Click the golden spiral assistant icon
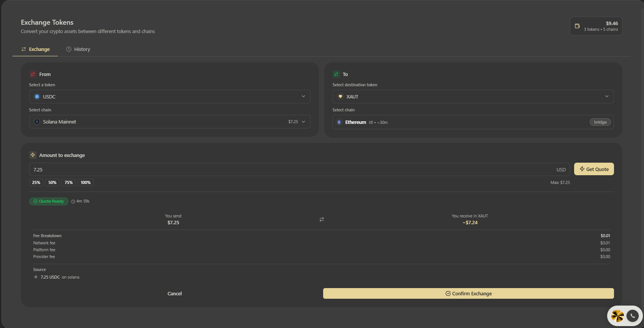 (x=617, y=316)
